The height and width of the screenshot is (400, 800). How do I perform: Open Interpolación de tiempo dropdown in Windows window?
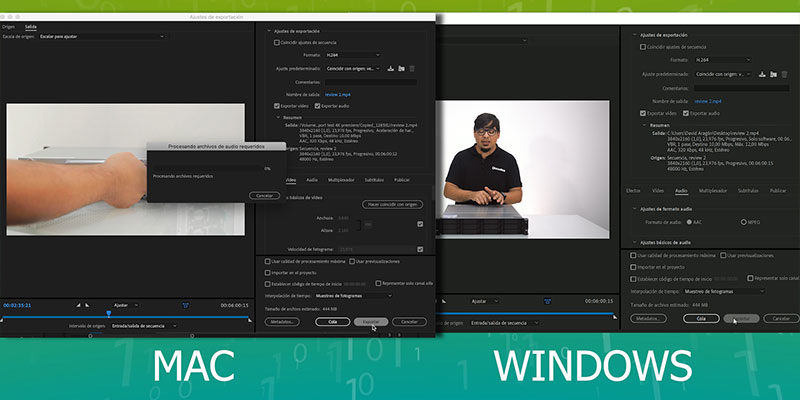723,292
